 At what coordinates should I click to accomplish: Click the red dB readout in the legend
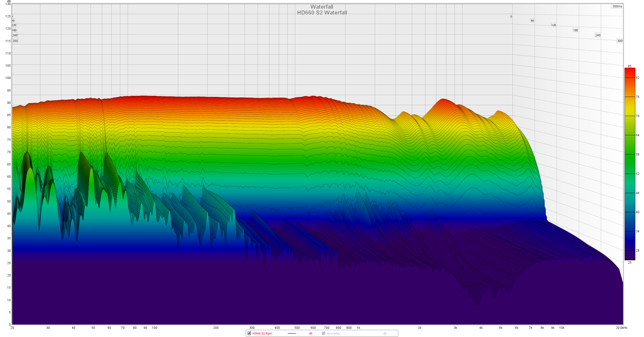311,333
